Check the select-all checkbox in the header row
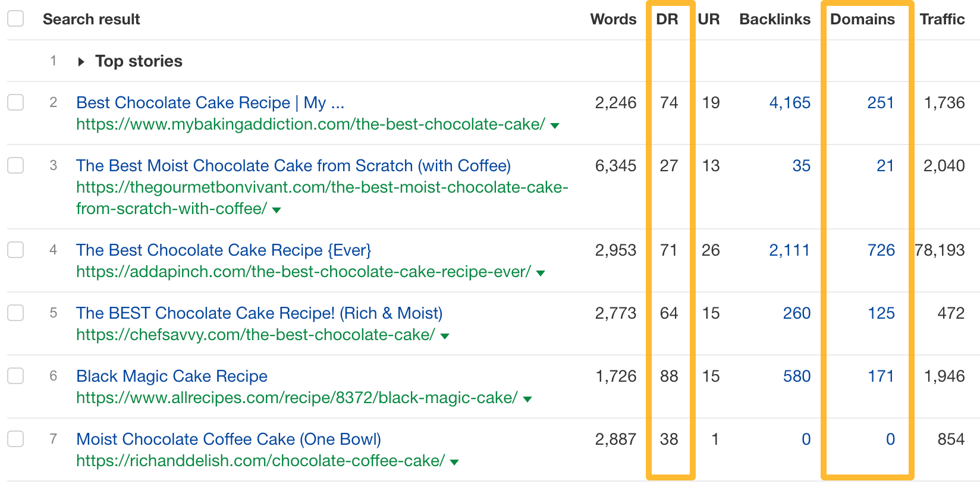Image resolution: width=980 pixels, height=484 pixels. click(x=15, y=18)
